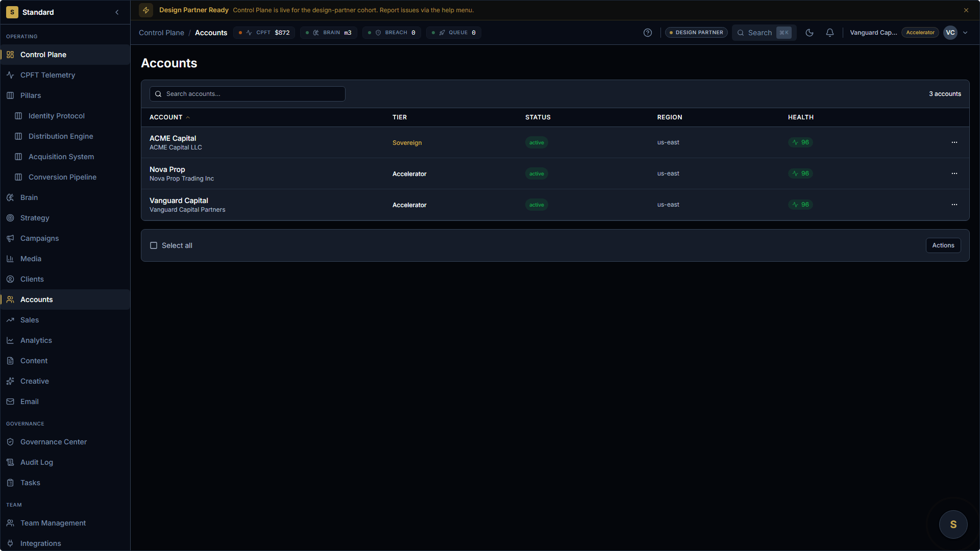Expand the user account dropdown chevron
Screen dimensions: 980x551
[965, 33]
